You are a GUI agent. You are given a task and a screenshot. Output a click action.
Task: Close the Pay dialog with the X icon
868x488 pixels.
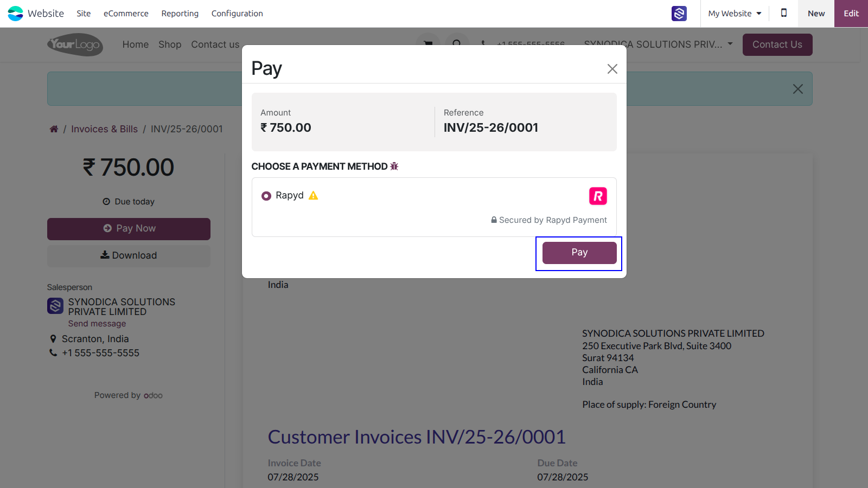612,69
